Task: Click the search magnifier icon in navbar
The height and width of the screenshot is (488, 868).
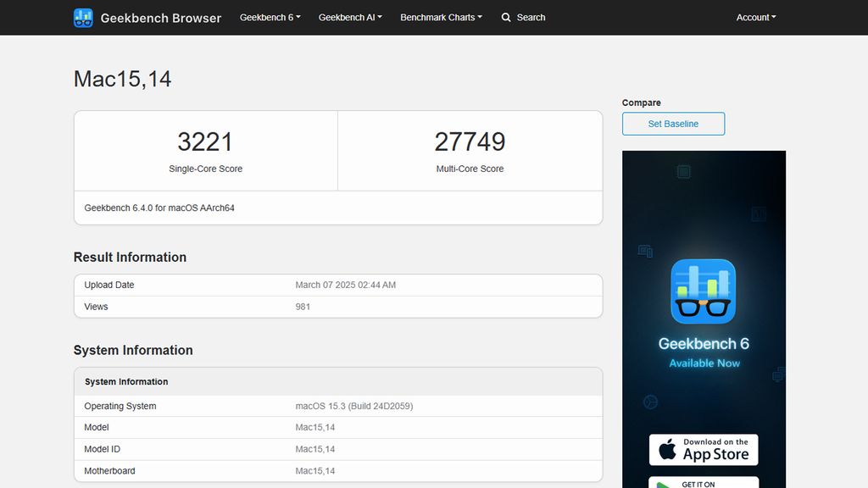Action: tap(505, 17)
